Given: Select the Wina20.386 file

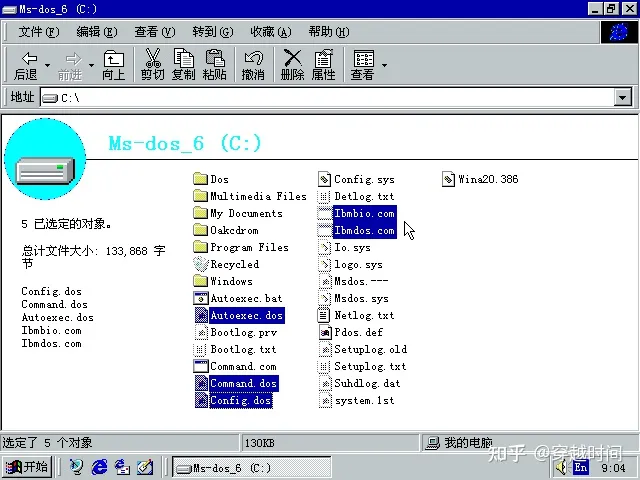Looking at the screenshot, I should 480,179.
